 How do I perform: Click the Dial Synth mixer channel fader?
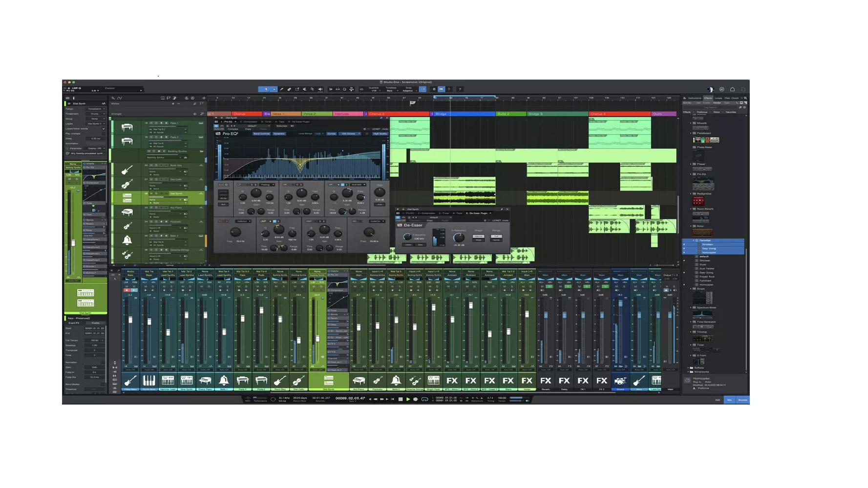(x=318, y=338)
